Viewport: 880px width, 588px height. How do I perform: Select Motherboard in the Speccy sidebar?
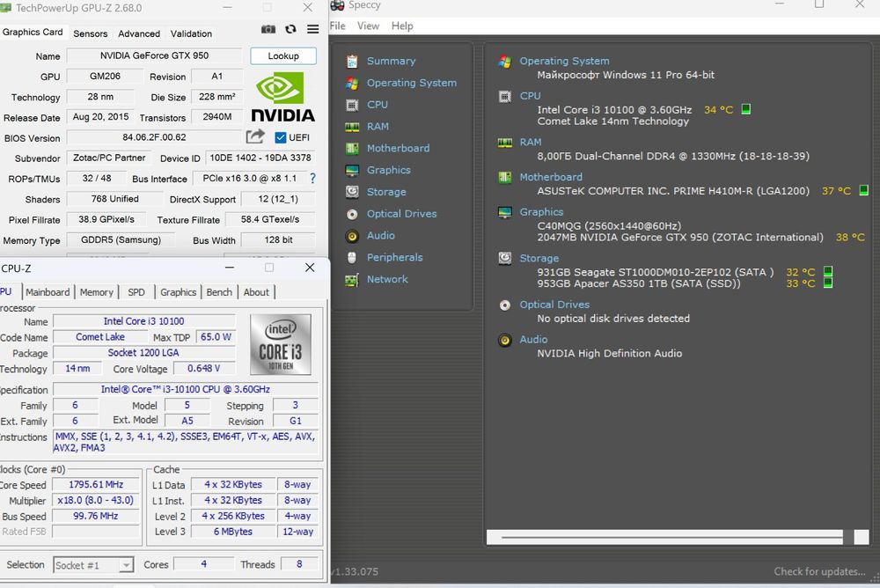click(x=398, y=148)
